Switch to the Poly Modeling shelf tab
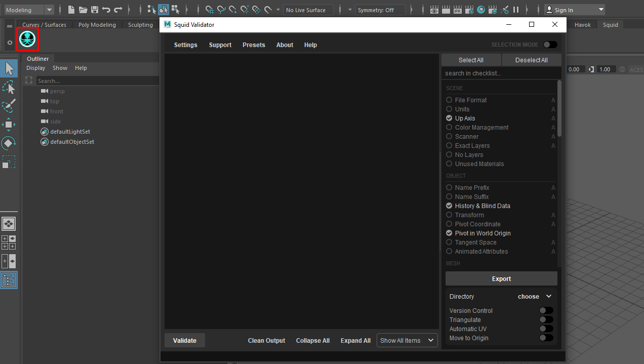Image resolution: width=644 pixels, height=364 pixels. pyautogui.click(x=97, y=25)
